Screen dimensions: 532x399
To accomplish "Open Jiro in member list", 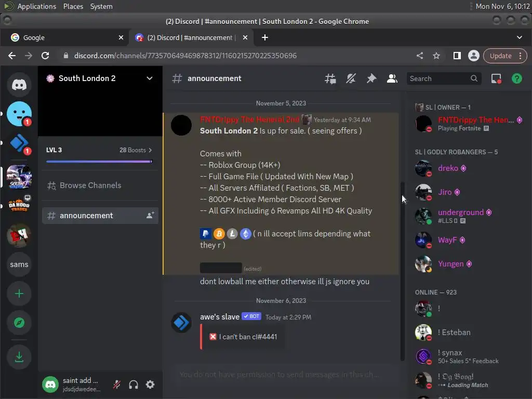I will click(x=470, y=192).
